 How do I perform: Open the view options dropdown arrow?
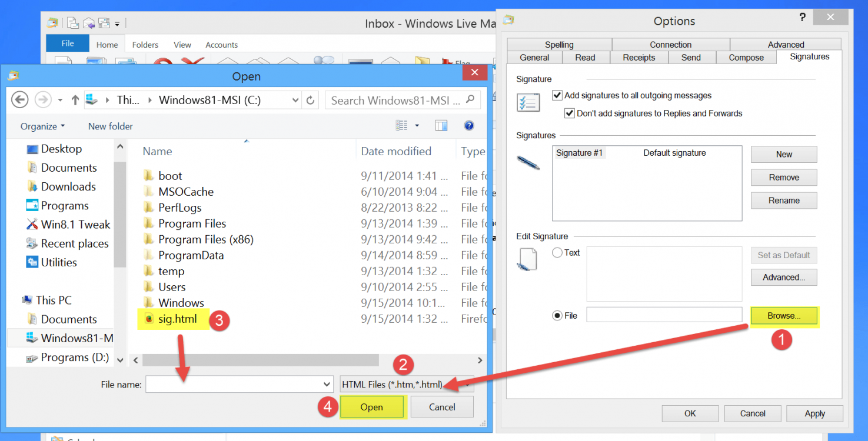[x=417, y=126]
